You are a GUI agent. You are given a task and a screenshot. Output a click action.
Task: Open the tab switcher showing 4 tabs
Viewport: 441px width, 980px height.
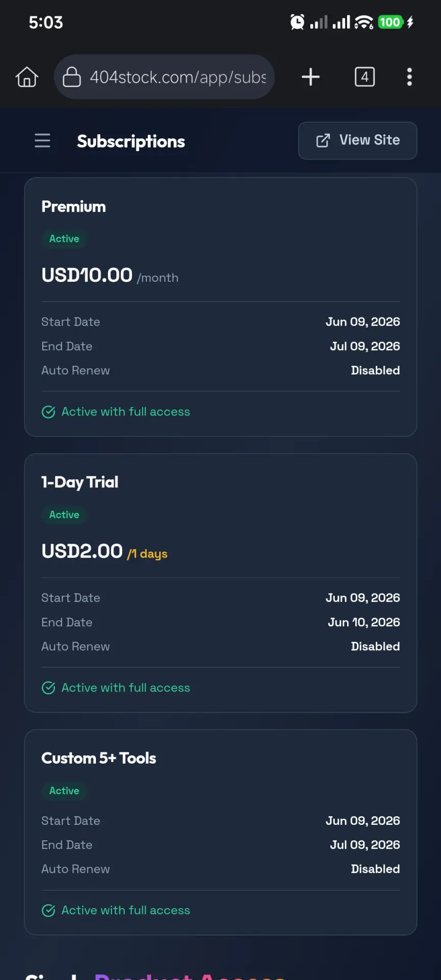(364, 77)
